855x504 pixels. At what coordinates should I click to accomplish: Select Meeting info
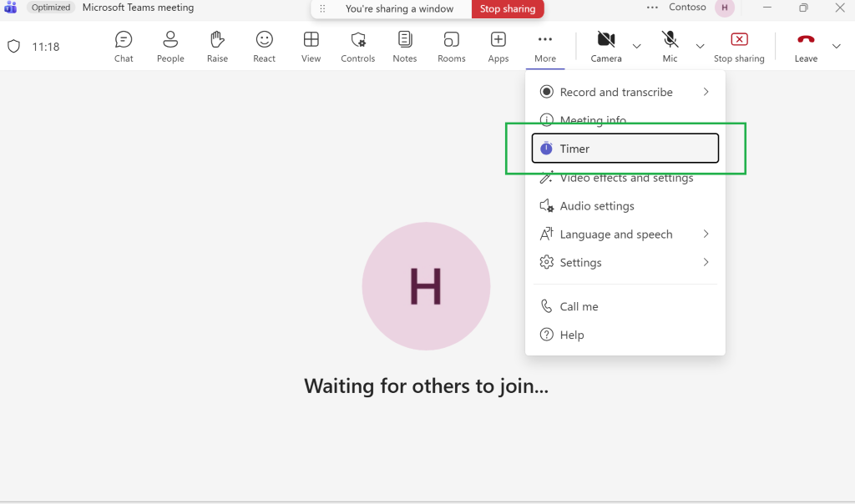[625, 120]
